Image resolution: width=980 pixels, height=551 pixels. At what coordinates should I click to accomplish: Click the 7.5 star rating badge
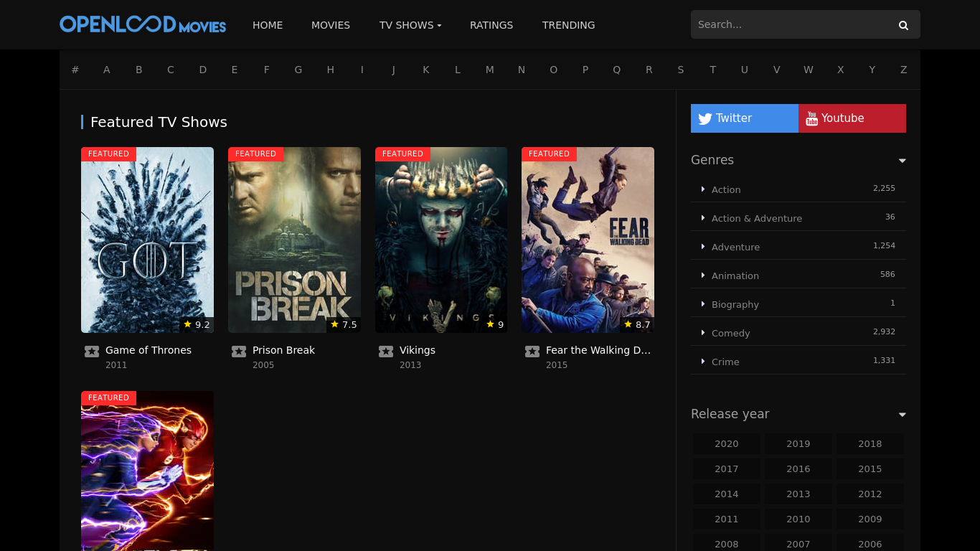344,324
